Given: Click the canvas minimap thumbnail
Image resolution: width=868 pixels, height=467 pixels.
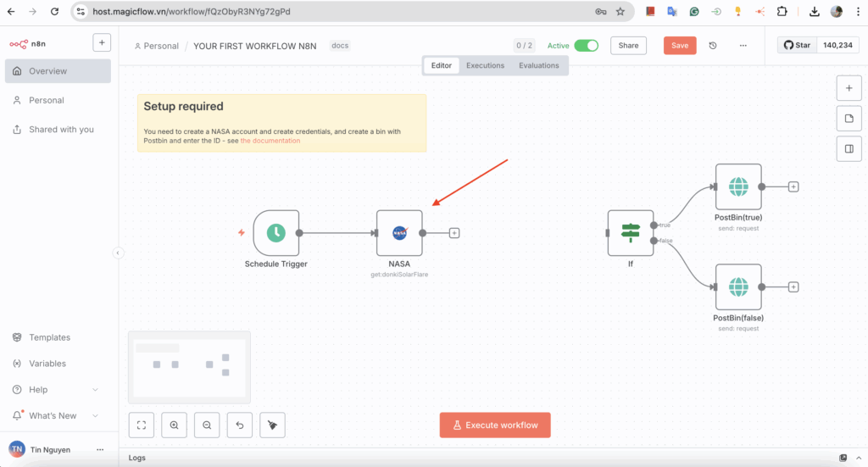Looking at the screenshot, I should pyautogui.click(x=189, y=367).
